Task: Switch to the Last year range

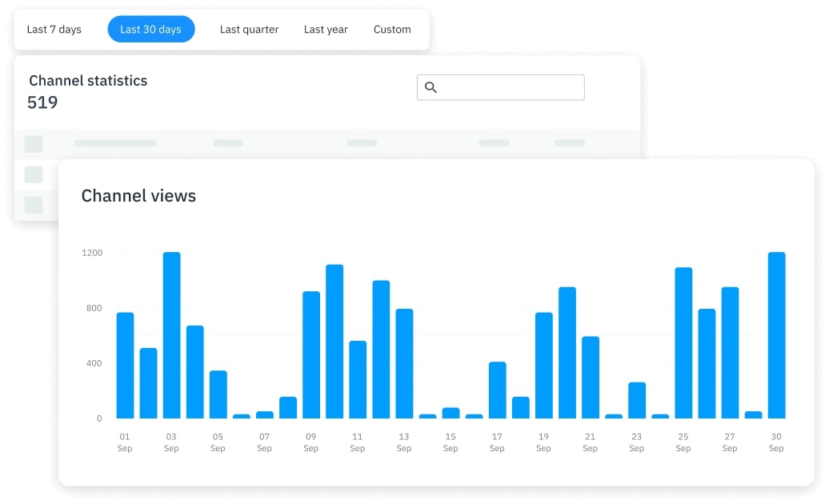Action: click(326, 30)
